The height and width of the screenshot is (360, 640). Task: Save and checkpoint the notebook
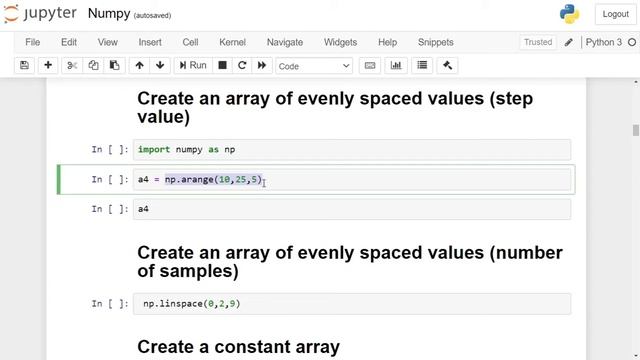[x=24, y=65]
